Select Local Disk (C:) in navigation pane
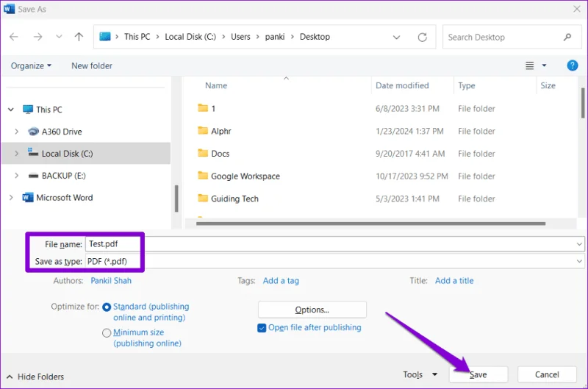 click(67, 154)
